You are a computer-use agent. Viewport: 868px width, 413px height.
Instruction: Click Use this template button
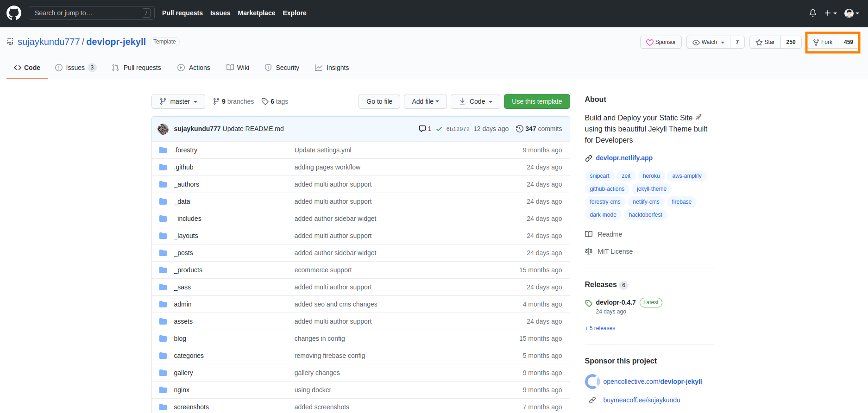[x=537, y=101]
